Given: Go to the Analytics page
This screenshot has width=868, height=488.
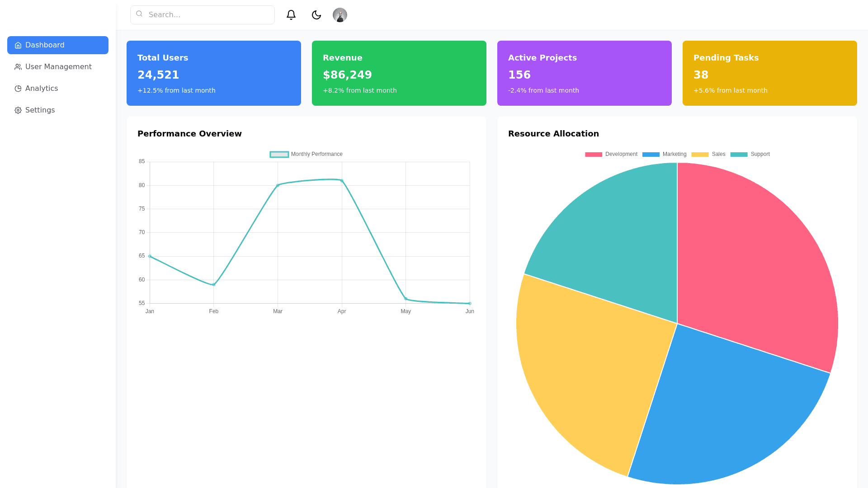Looking at the screenshot, I should (42, 89).
